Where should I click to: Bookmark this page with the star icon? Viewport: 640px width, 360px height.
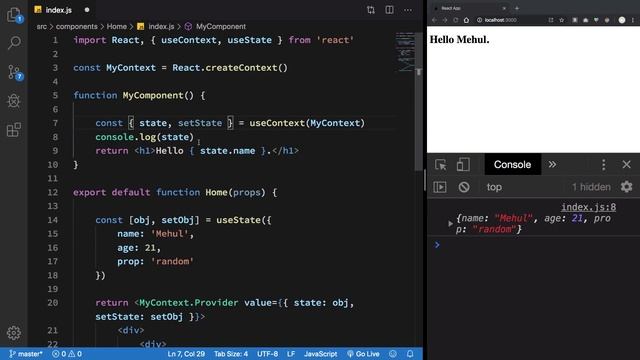[562, 20]
